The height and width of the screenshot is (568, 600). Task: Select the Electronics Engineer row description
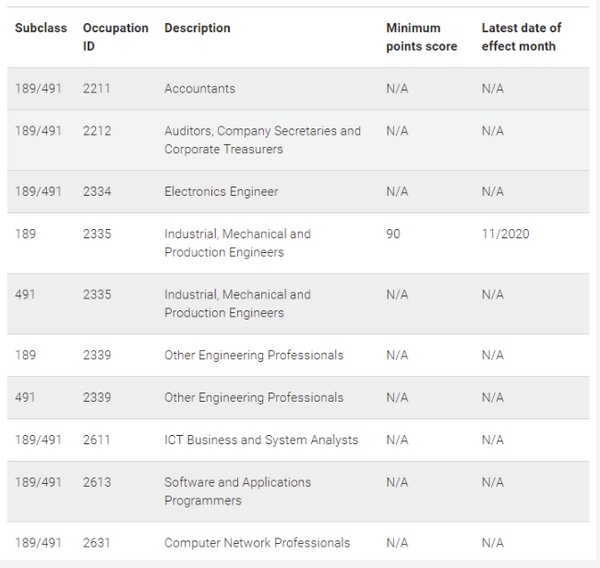[x=221, y=192]
